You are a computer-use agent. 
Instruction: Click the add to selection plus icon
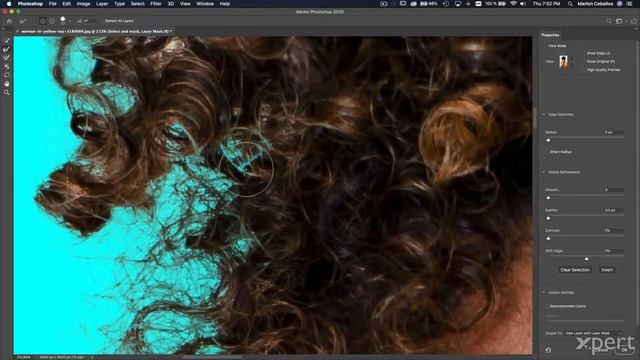pyautogui.click(x=42, y=21)
